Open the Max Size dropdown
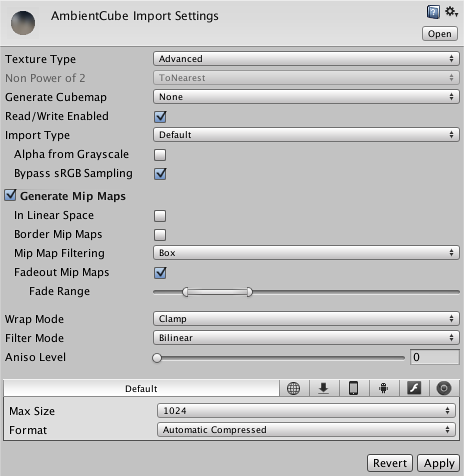The width and height of the screenshot is (464, 476). click(x=306, y=410)
